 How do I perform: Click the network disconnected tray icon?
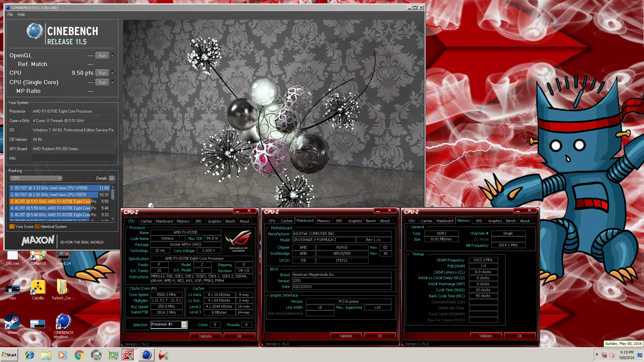tap(604, 355)
